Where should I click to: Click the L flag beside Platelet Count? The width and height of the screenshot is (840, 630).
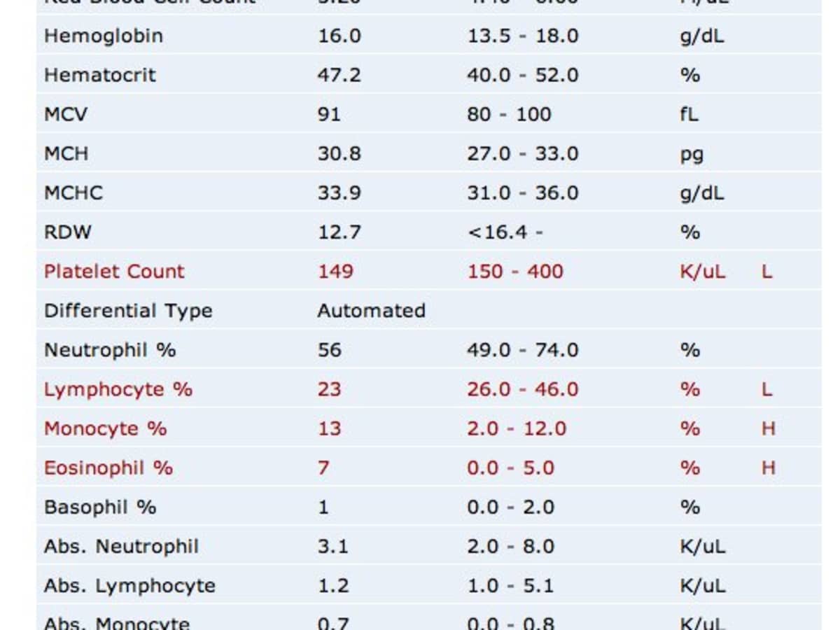(767, 272)
